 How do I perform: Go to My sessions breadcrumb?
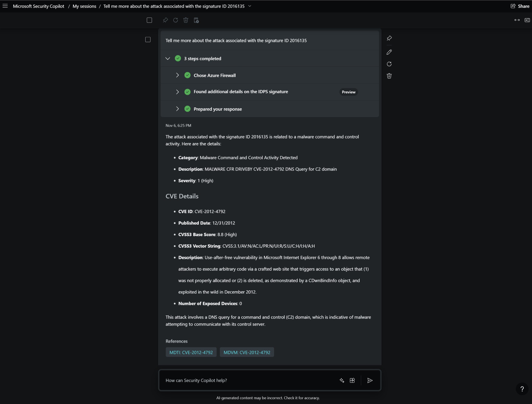click(x=84, y=6)
